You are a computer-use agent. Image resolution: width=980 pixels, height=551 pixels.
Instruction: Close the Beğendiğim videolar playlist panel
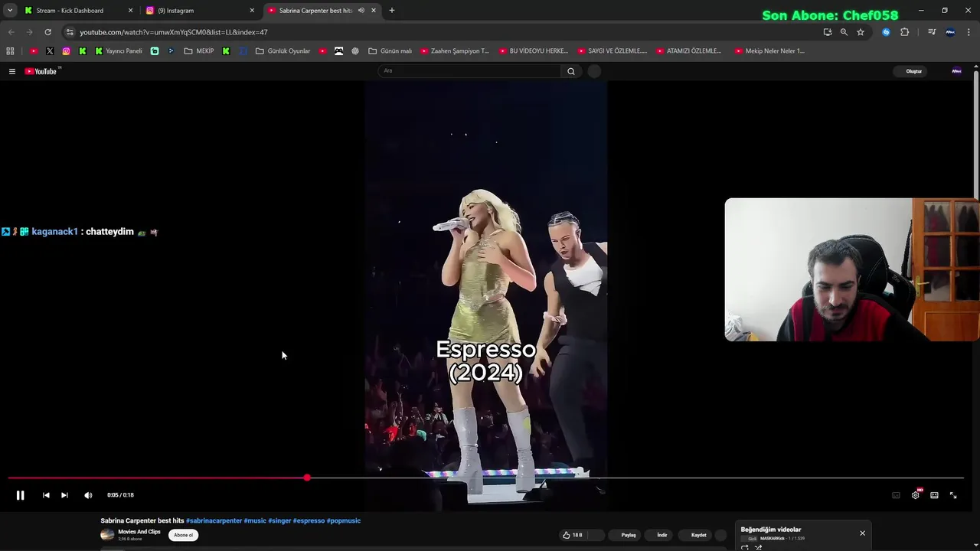pyautogui.click(x=862, y=533)
